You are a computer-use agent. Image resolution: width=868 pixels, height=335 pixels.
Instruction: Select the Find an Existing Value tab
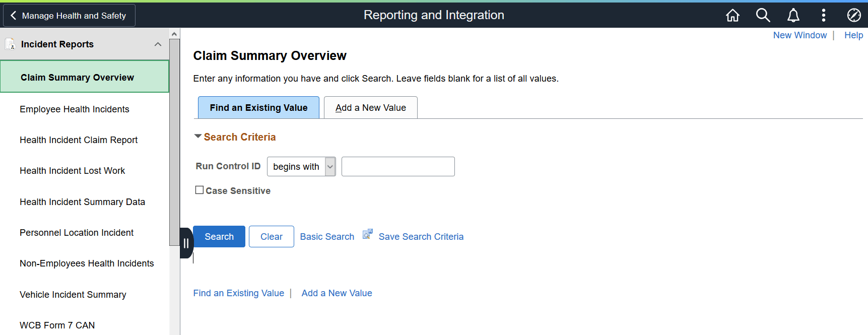pyautogui.click(x=258, y=108)
